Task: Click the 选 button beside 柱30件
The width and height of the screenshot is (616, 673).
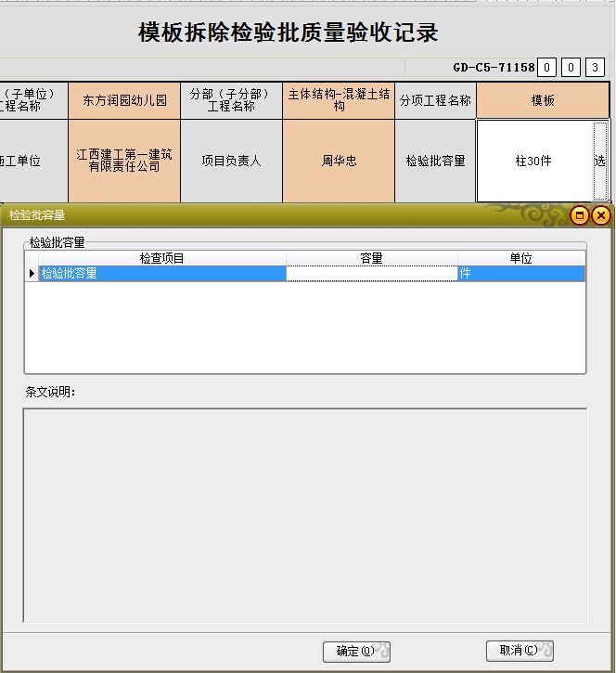Action: point(600,161)
